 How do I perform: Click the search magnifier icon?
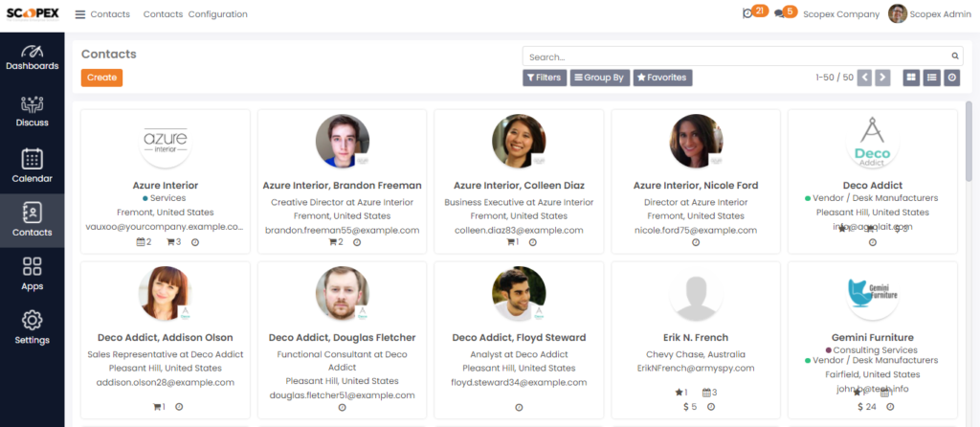tap(954, 56)
